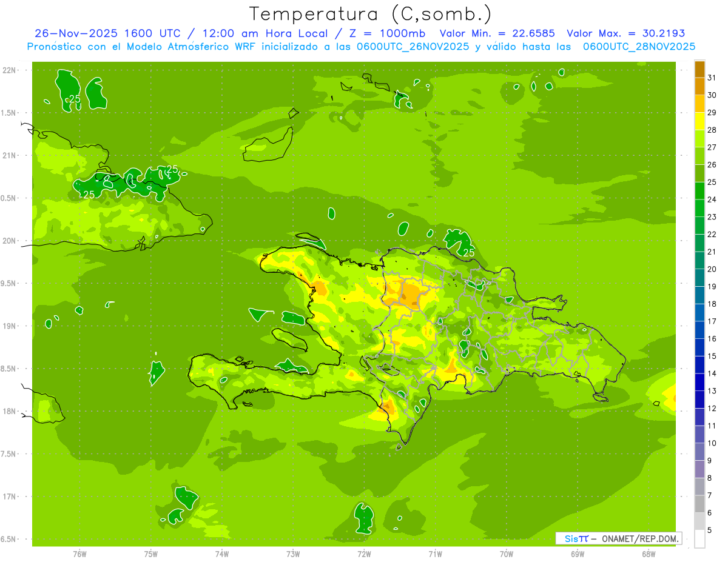Image resolution: width=728 pixels, height=562 pixels.
Task: Select the white swatch below 5
Action: click(x=699, y=539)
